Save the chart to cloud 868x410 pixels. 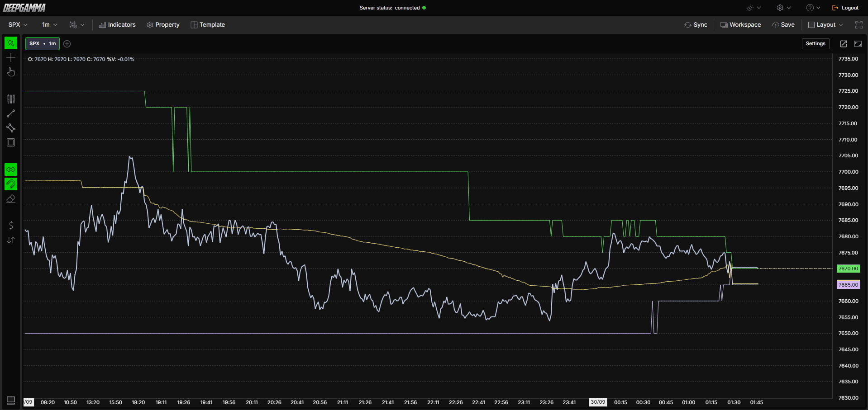pos(783,25)
